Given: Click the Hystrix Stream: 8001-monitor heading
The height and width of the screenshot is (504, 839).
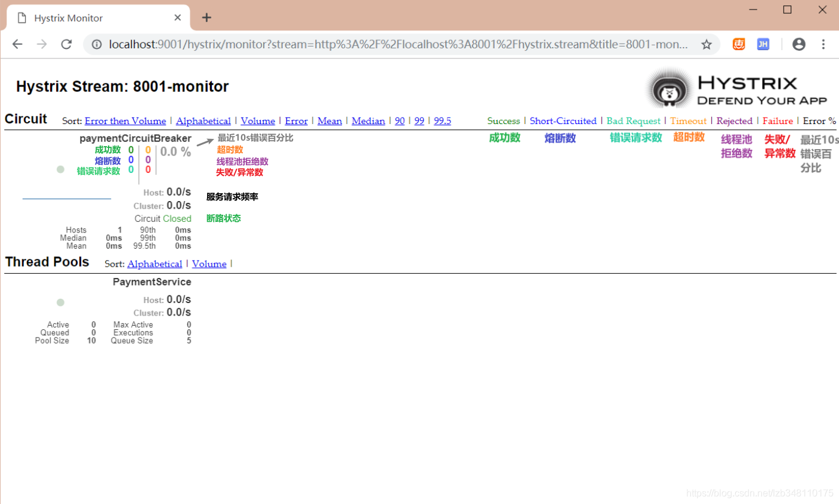Looking at the screenshot, I should point(122,86).
